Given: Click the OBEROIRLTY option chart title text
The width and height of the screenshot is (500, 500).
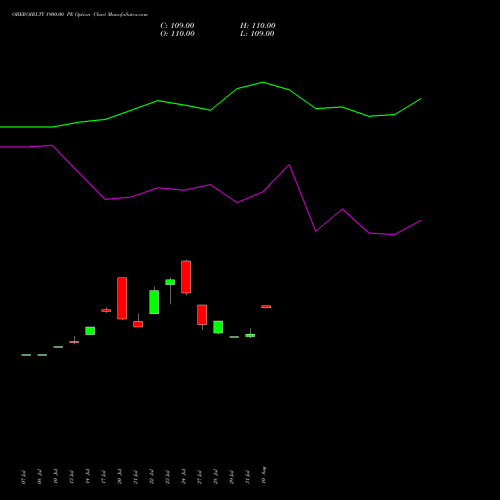Looking at the screenshot, I should pyautogui.click(x=80, y=15).
